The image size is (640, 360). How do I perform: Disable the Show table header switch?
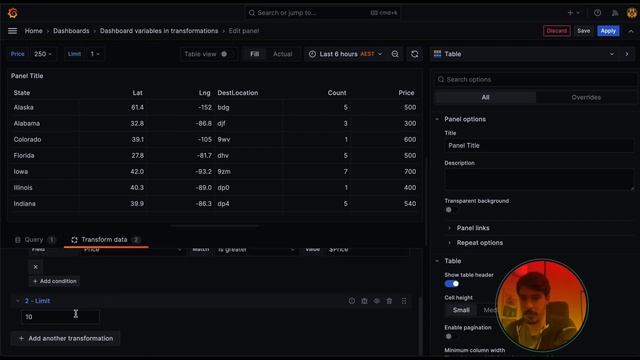pos(452,284)
